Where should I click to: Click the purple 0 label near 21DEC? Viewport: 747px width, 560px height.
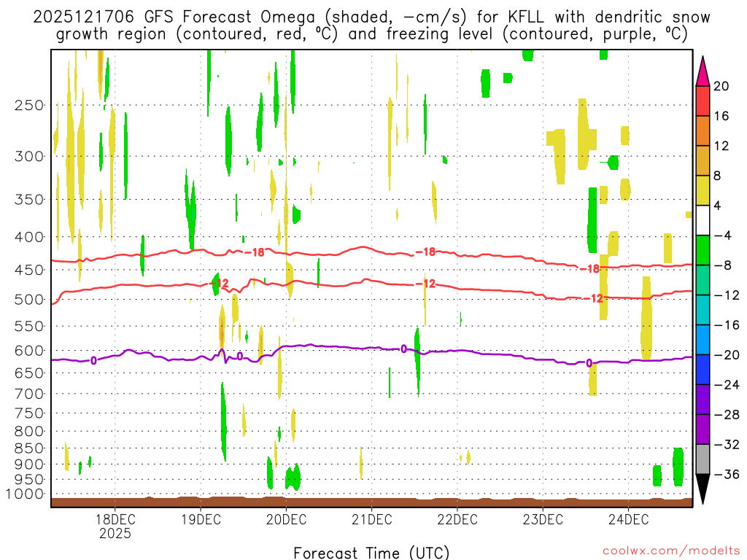click(403, 349)
